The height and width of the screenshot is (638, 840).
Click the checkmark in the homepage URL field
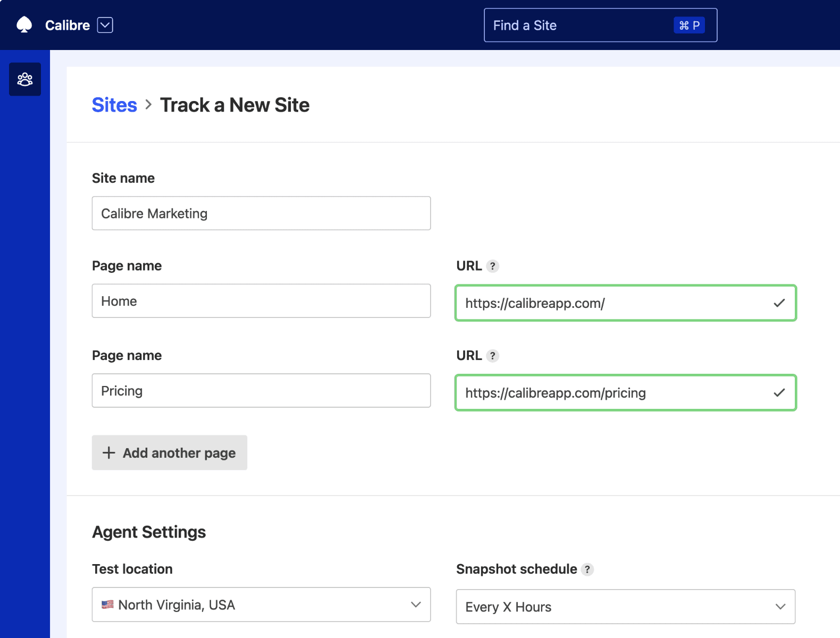779,303
